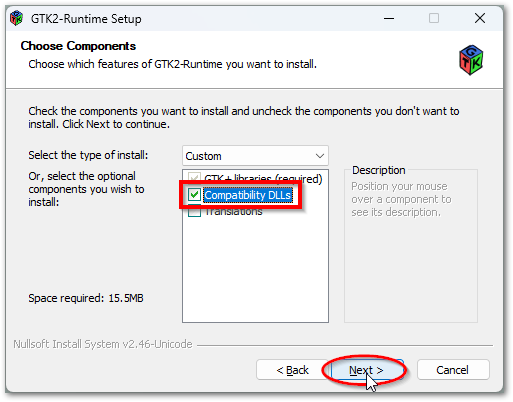Click the grayed-out maximize button
Screen dimensions: 513x402
coord(434,18)
